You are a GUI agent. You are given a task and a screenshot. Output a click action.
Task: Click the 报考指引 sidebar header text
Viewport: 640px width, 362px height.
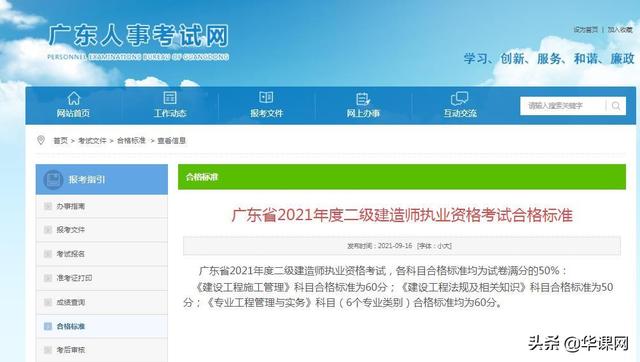click(x=87, y=180)
